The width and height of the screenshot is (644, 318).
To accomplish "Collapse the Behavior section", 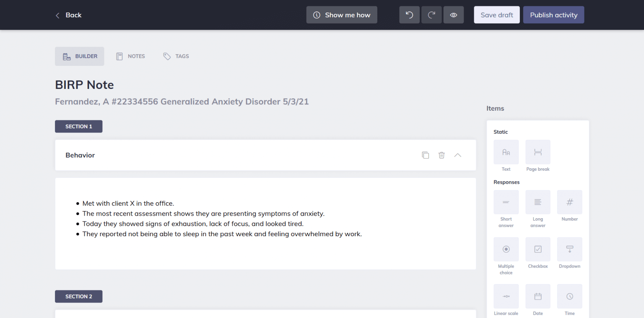I will [x=457, y=155].
